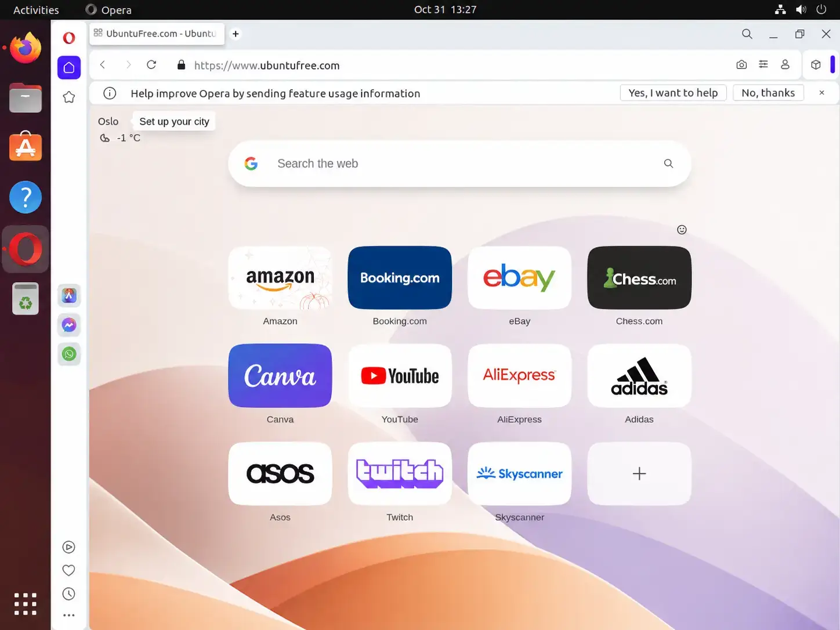Click the 'No, thanks' button
This screenshot has width=840, height=630.
(x=768, y=93)
